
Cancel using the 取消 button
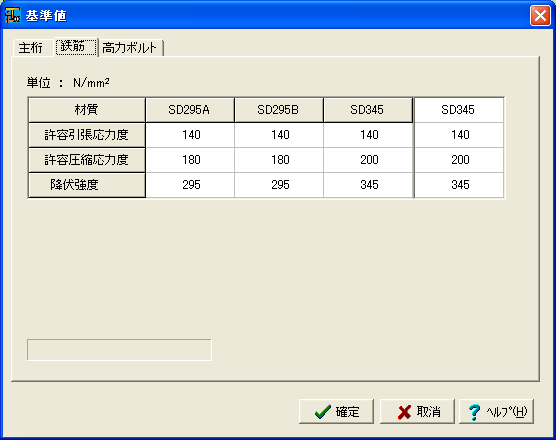point(417,412)
